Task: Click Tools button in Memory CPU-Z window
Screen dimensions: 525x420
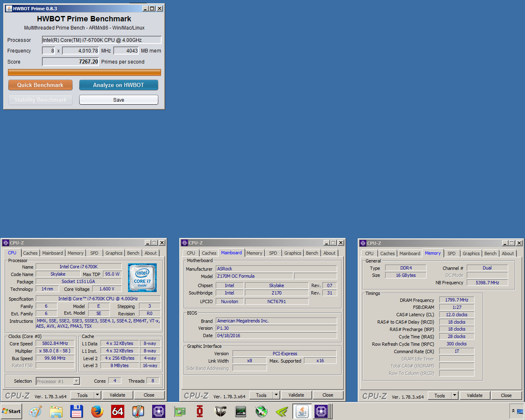Action: coord(440,395)
